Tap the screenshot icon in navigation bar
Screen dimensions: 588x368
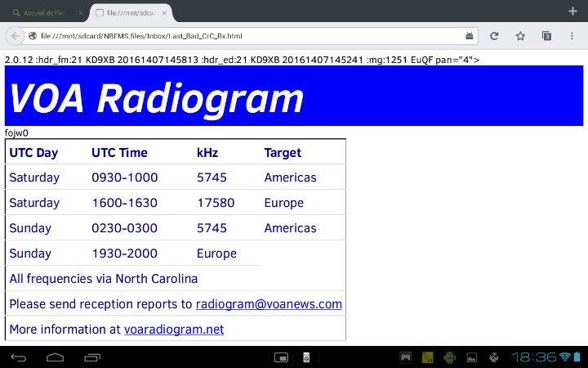(281, 357)
